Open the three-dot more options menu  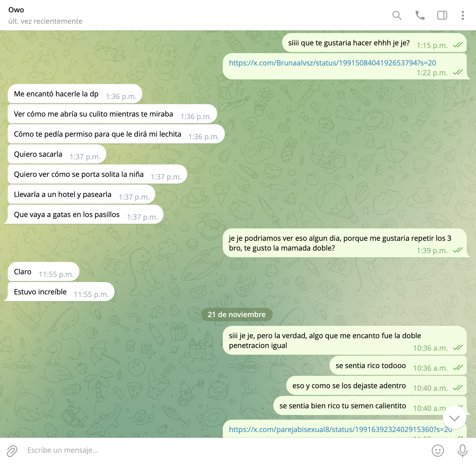pos(463,15)
